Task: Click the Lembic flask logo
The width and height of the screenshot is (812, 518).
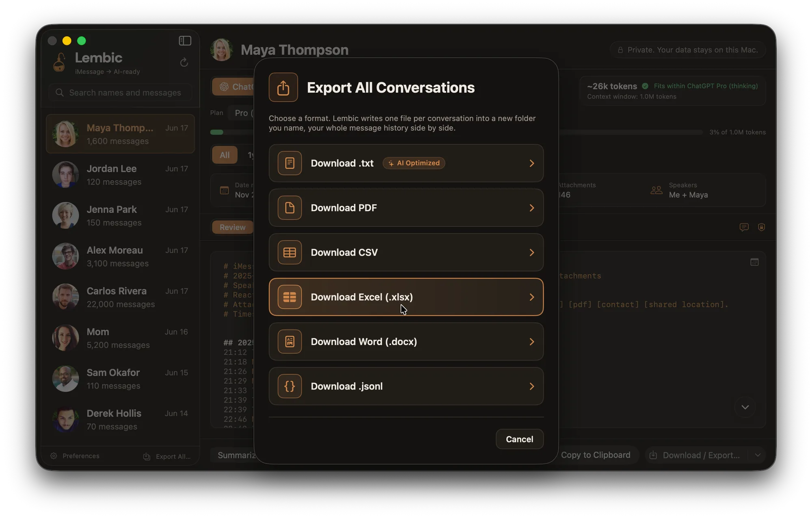Action: (60, 62)
